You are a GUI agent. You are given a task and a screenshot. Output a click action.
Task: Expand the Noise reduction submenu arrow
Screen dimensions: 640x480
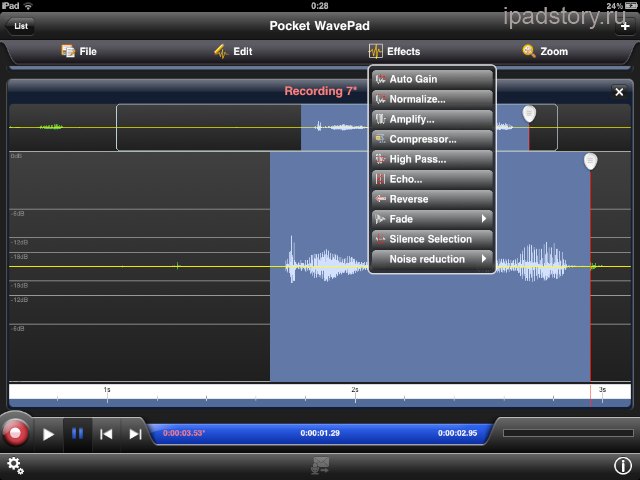click(484, 259)
